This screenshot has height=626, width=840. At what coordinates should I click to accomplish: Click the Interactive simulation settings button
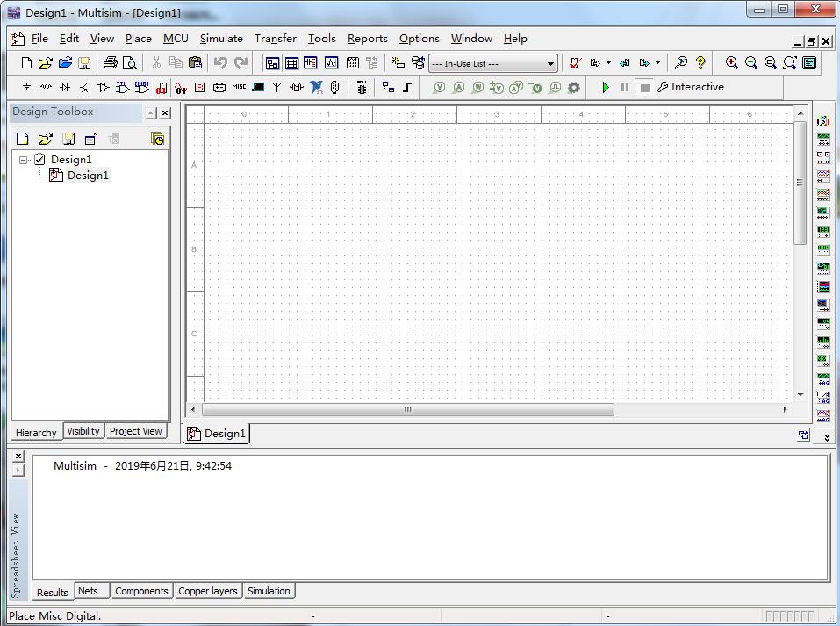pos(691,87)
